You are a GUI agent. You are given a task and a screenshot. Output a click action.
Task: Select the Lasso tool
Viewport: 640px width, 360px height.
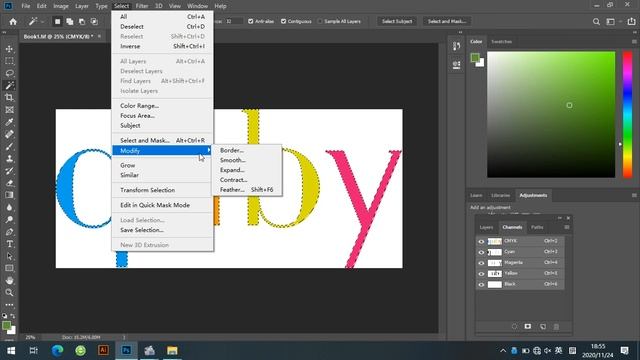(9, 73)
